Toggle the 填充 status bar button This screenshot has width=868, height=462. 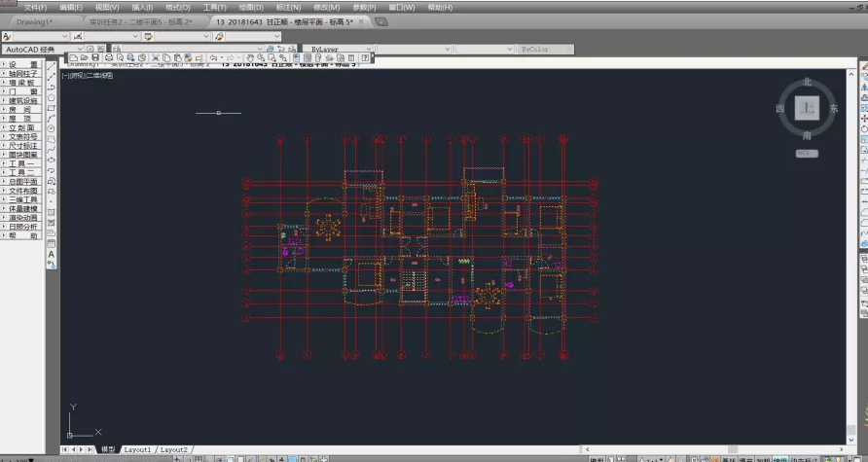point(745,459)
